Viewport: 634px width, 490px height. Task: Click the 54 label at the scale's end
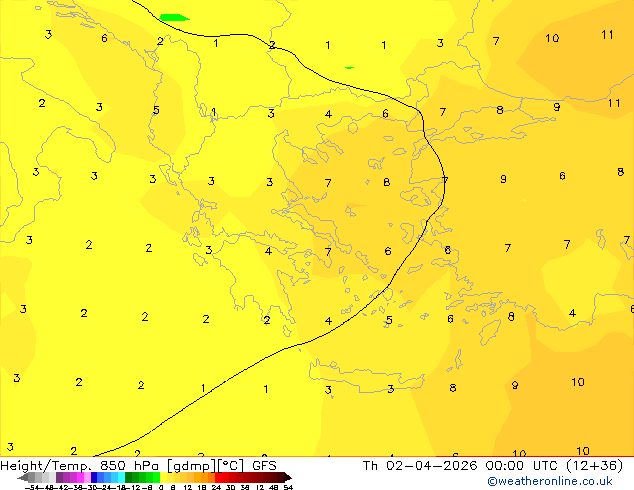(x=287, y=487)
